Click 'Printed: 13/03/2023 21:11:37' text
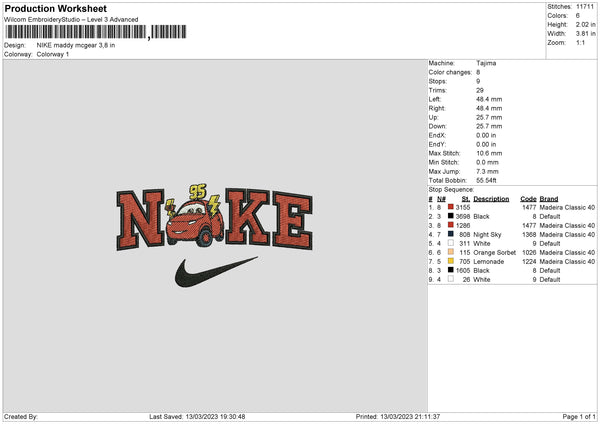Viewport: 600px width, 424px height. coord(398,416)
